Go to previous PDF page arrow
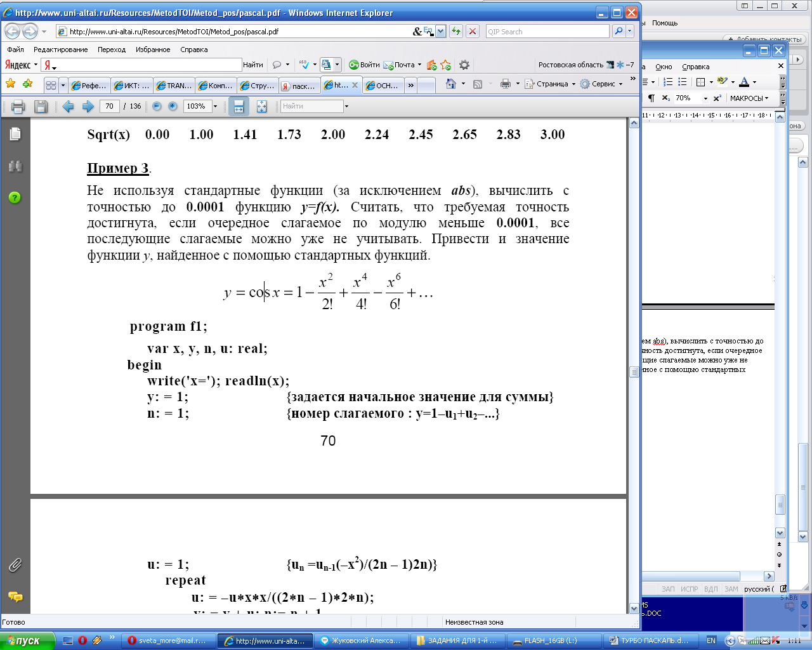Viewport: 812px width, 650px height. point(68,107)
